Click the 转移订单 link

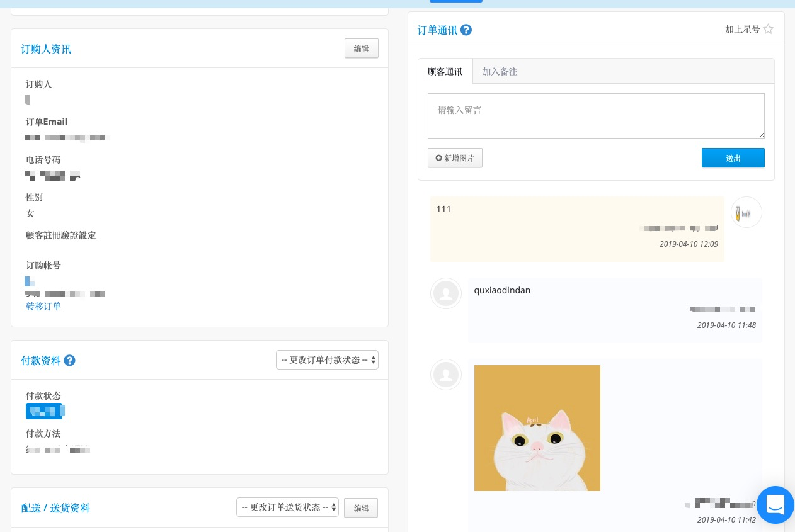pos(43,307)
